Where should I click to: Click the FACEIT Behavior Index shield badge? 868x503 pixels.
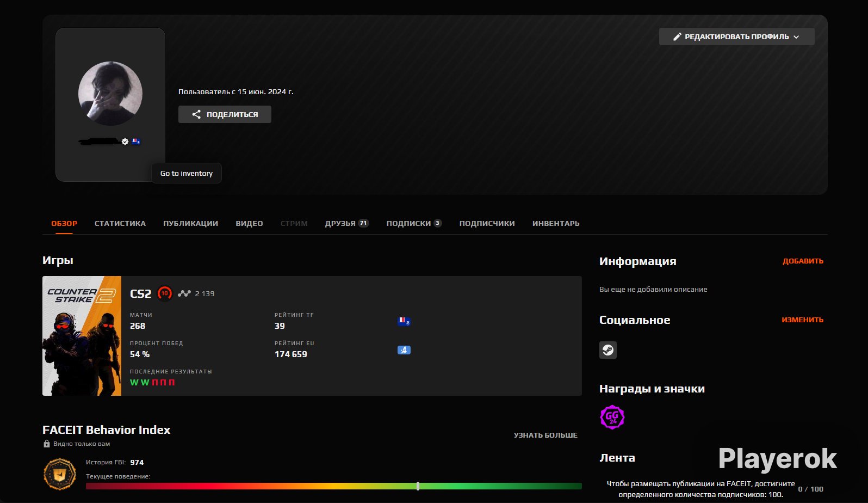pos(59,474)
